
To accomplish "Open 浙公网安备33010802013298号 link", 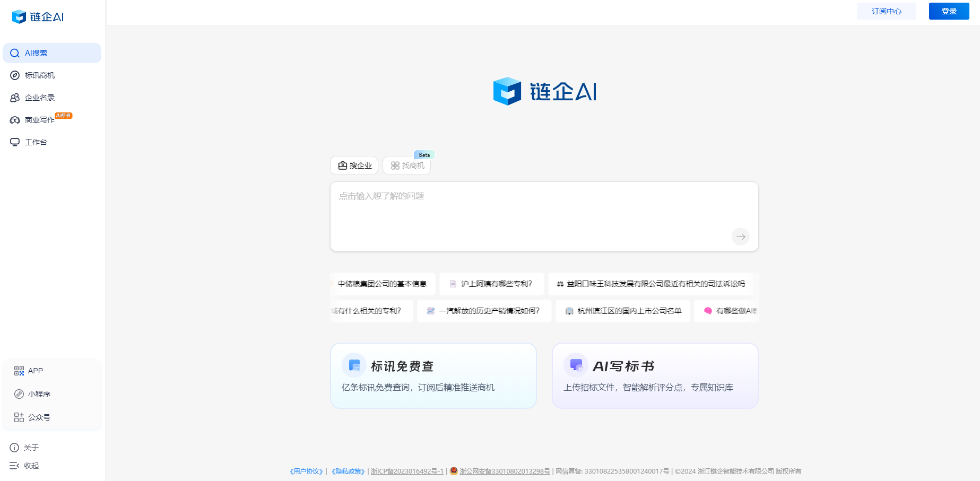I will pos(505,471).
